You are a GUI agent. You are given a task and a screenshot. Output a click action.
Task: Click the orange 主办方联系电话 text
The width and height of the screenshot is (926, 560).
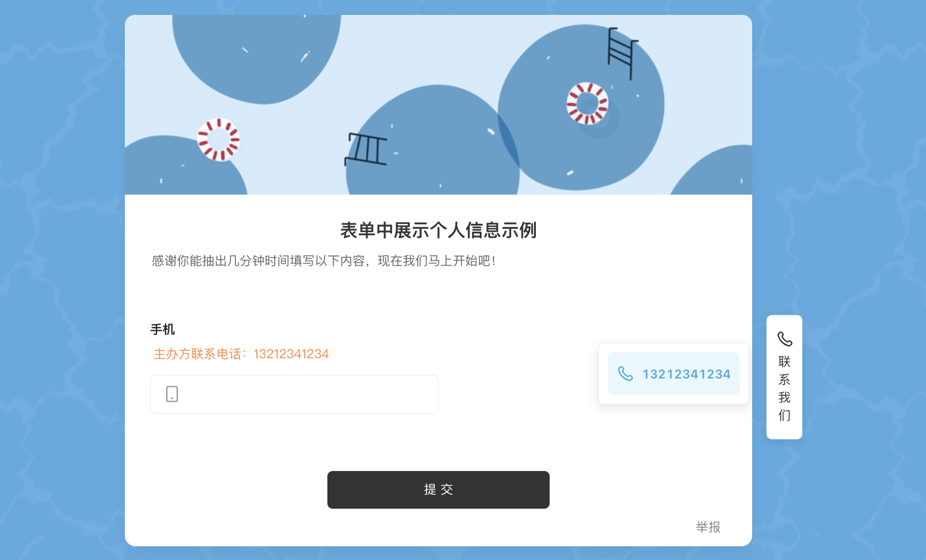tap(241, 354)
